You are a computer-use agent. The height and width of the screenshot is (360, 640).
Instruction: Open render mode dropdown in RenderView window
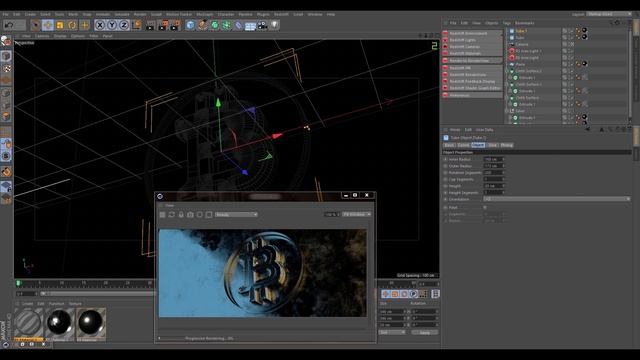[236, 215]
